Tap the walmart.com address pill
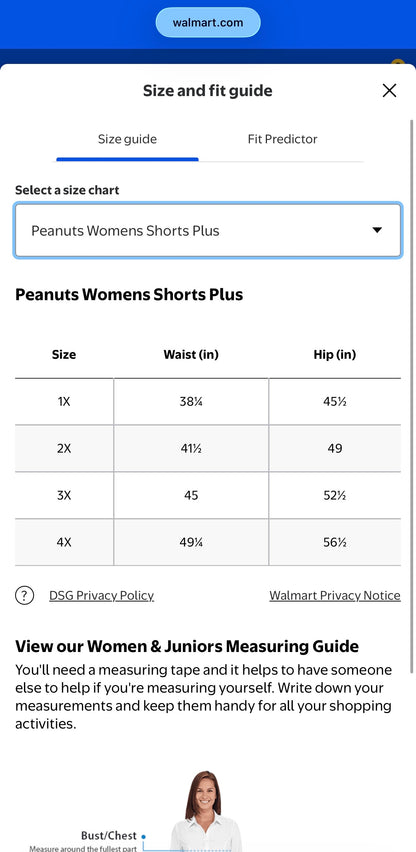Viewport: 416px width, 852px height. pyautogui.click(x=208, y=23)
